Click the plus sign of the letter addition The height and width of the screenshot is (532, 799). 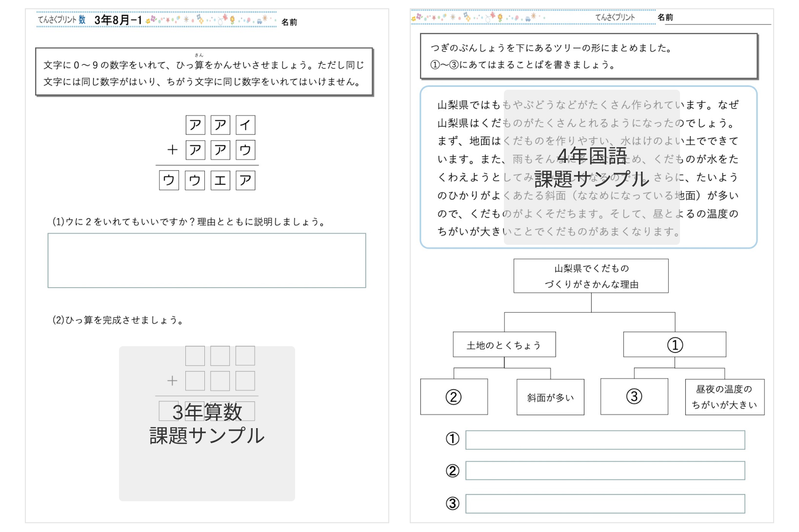click(x=172, y=150)
